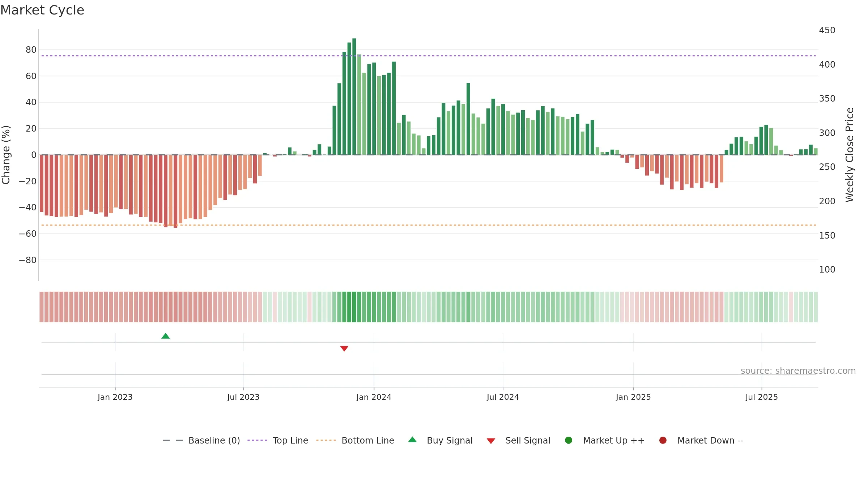Toggle the Market Up ++ legend entry
The image size is (868, 488).
click(605, 440)
